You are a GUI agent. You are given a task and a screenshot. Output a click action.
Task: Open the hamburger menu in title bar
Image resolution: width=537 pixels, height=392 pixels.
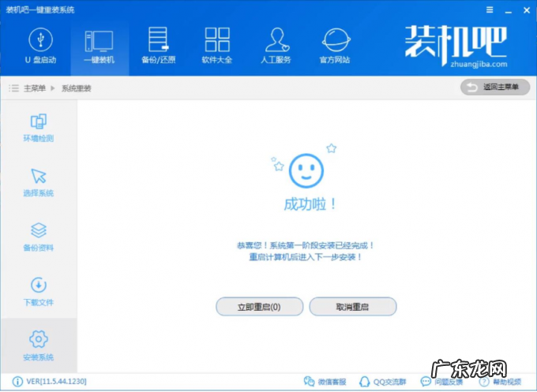pos(490,10)
